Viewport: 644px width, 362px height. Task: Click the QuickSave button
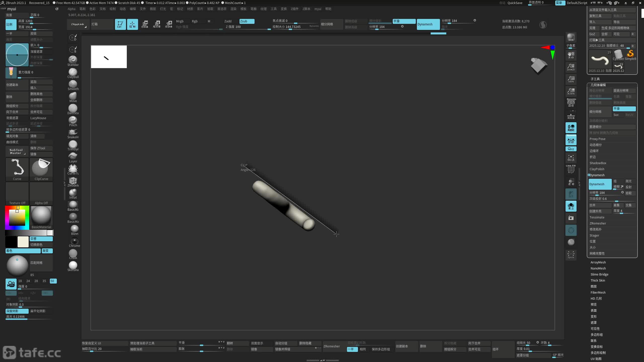pyautogui.click(x=515, y=3)
